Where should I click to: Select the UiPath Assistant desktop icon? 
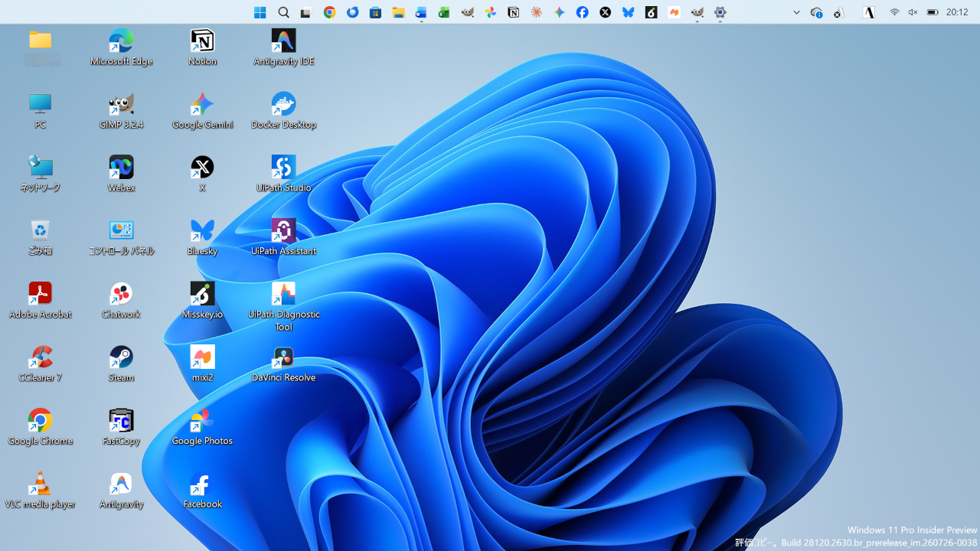tap(283, 237)
